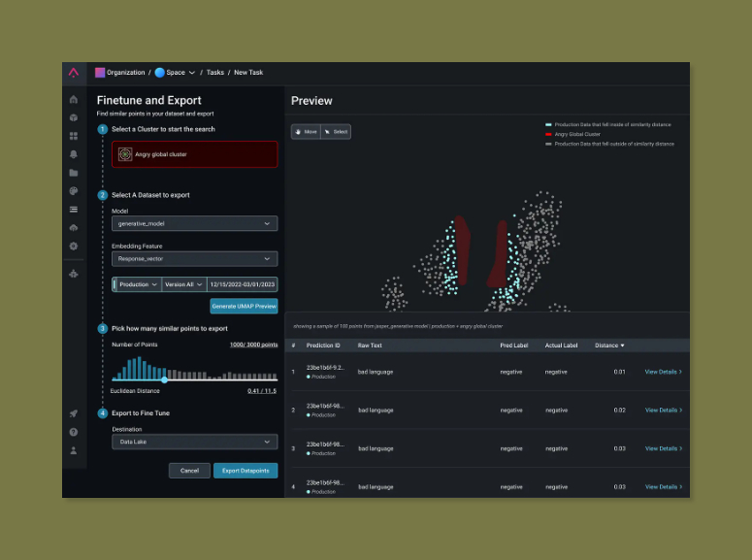Open the integrations icon below sidebar divider

(74, 274)
